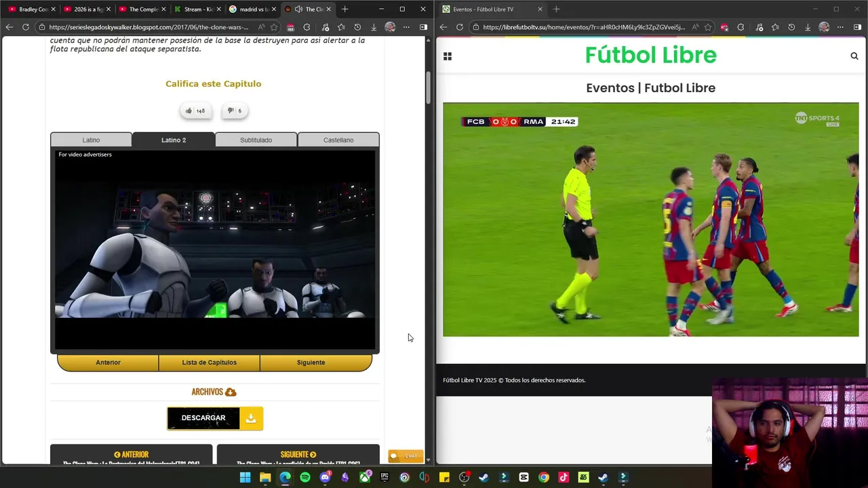This screenshot has width=868, height=488.
Task: Open new tab in left browser
Action: [x=344, y=9]
